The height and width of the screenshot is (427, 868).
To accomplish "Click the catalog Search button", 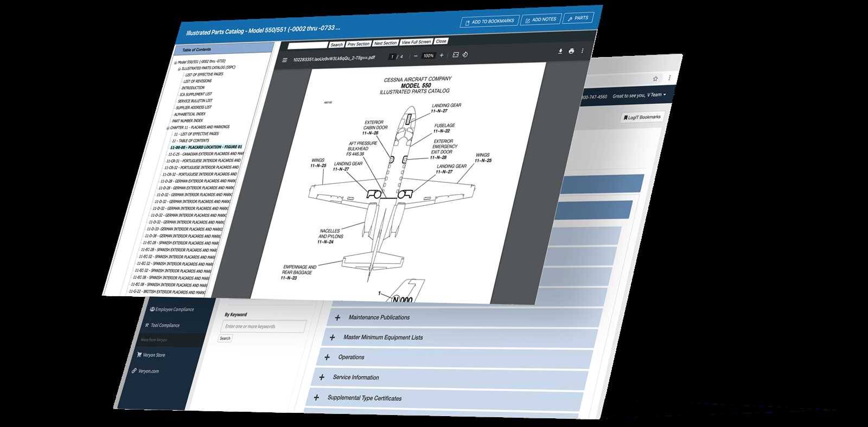I will click(x=336, y=44).
